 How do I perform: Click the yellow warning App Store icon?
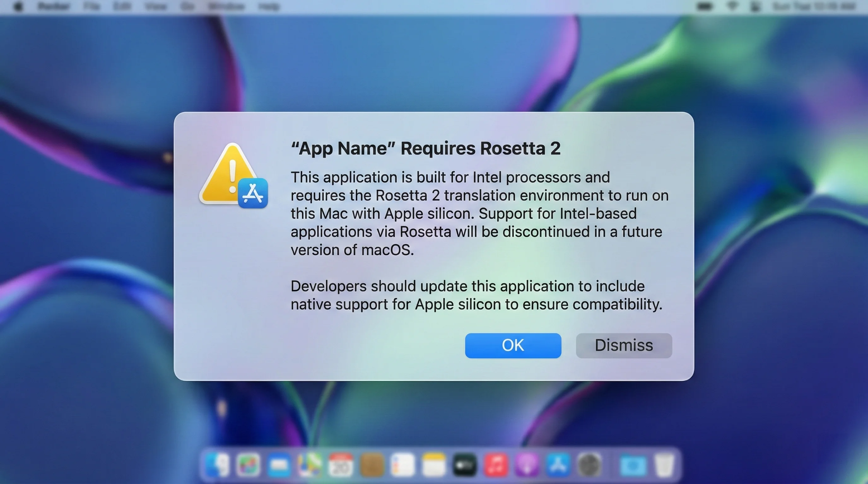233,176
